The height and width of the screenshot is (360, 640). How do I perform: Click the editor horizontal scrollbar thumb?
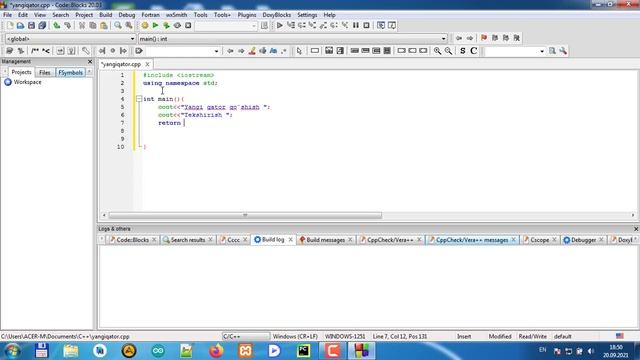tap(245, 215)
